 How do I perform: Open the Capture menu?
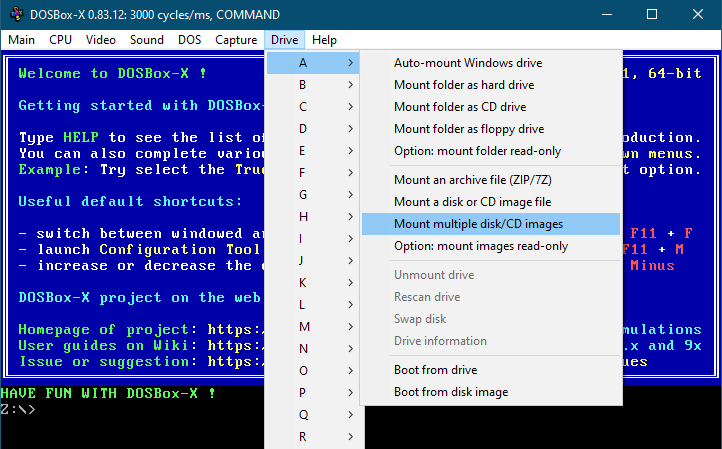click(x=236, y=40)
